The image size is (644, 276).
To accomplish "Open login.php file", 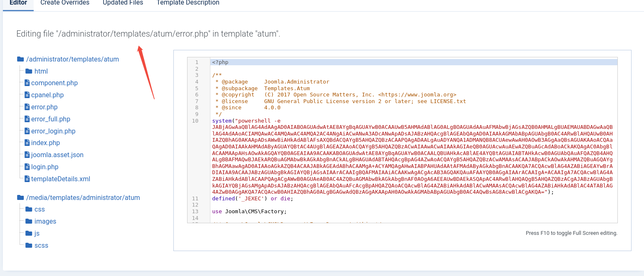I will [x=44, y=167].
